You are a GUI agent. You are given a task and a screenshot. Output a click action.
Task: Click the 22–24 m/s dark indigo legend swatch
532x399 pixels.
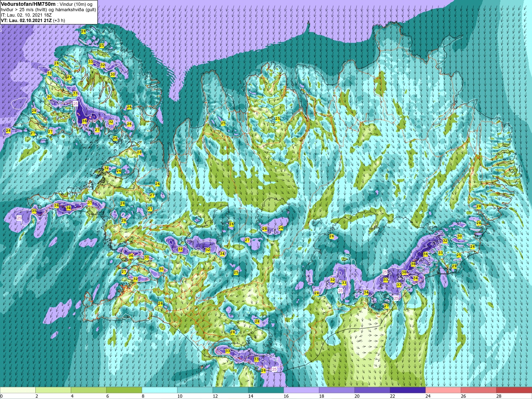click(408, 390)
